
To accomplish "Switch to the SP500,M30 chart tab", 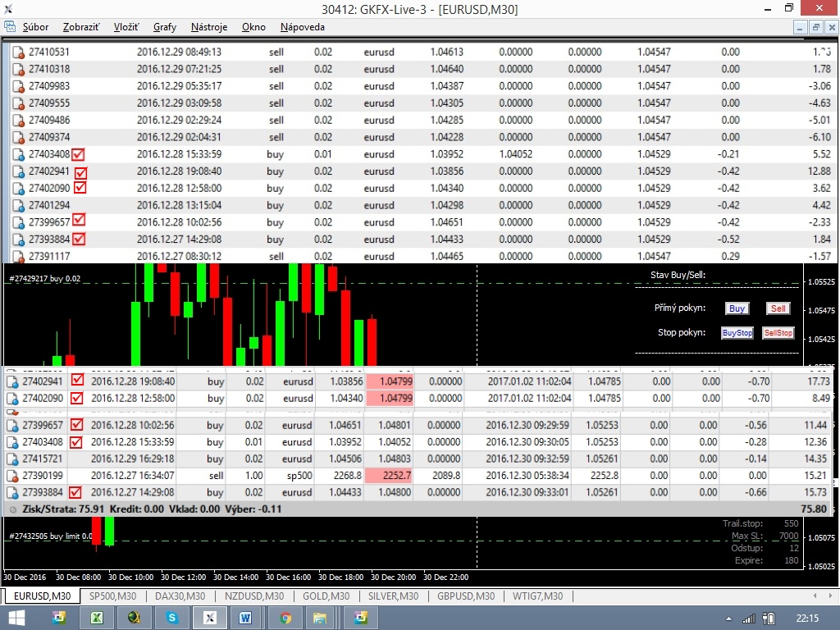I will tap(112, 596).
